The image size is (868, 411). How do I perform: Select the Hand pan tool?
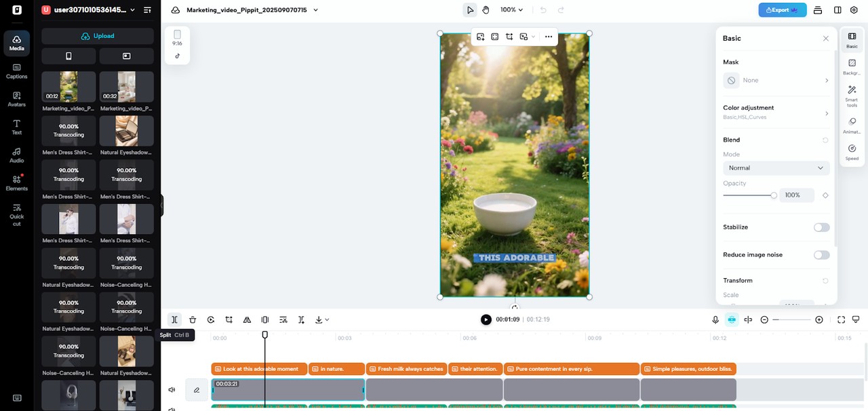[x=486, y=10]
